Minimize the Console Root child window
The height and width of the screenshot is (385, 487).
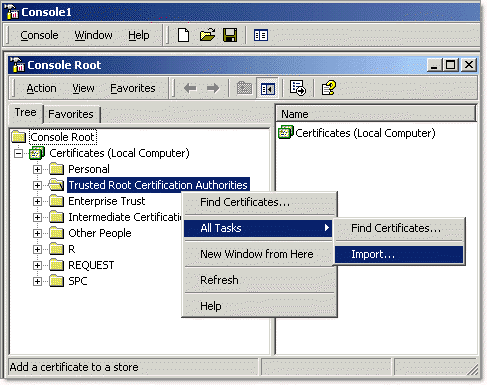pyautogui.click(x=435, y=65)
